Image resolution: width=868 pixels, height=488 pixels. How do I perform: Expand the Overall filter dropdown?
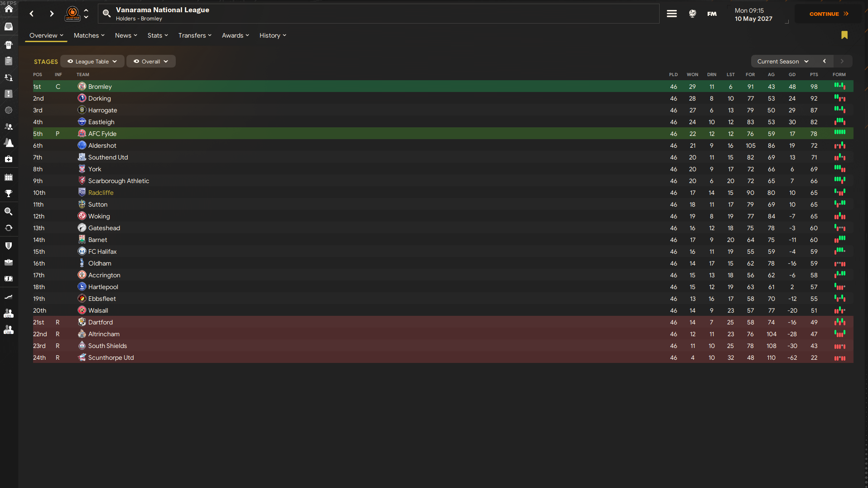(151, 62)
